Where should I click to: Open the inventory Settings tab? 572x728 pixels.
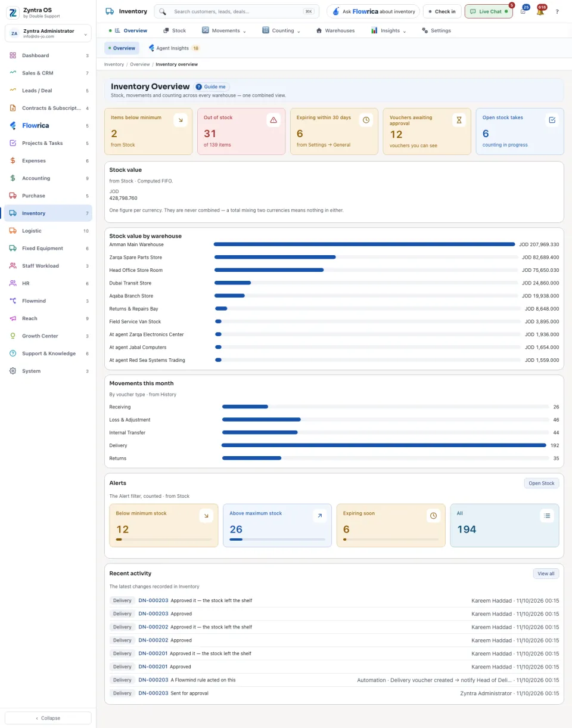point(436,30)
